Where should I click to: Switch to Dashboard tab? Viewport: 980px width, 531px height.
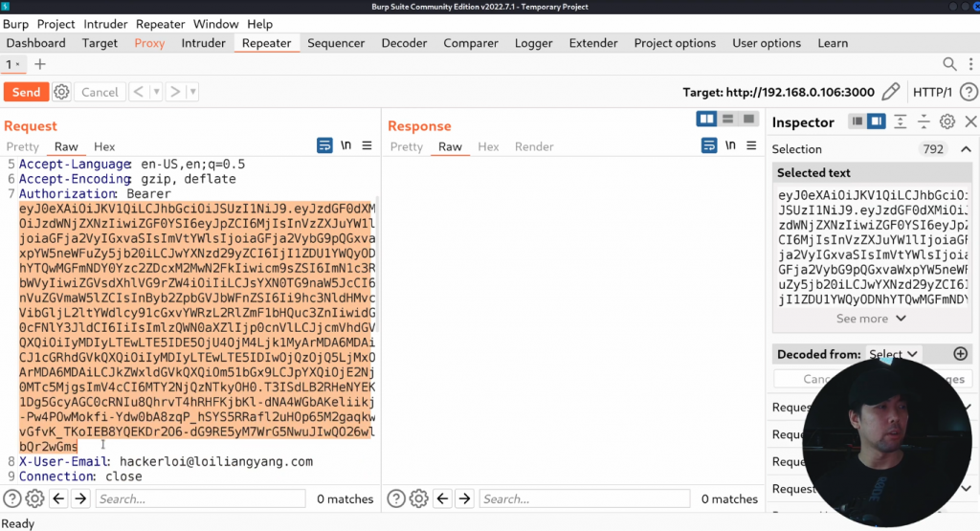[35, 43]
